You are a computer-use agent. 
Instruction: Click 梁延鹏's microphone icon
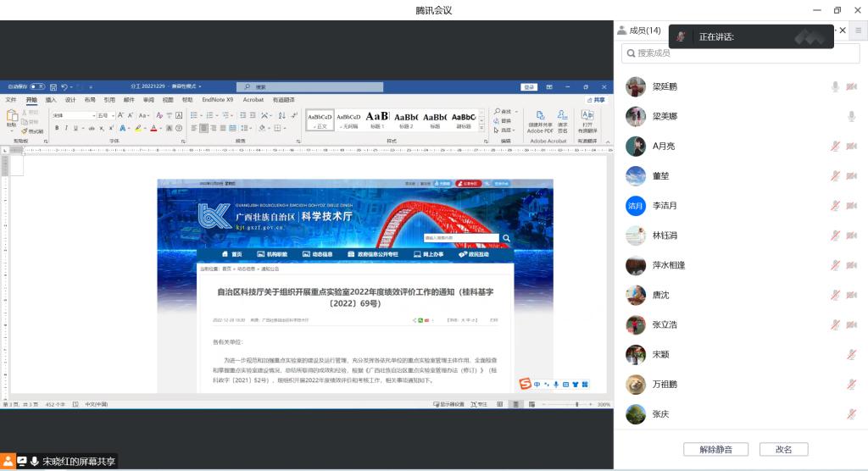coord(835,87)
